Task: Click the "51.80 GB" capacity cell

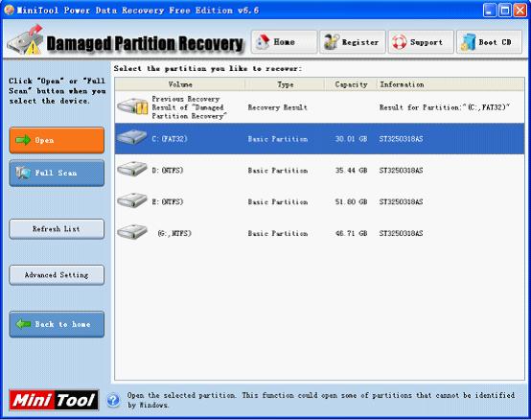Action: tap(351, 202)
